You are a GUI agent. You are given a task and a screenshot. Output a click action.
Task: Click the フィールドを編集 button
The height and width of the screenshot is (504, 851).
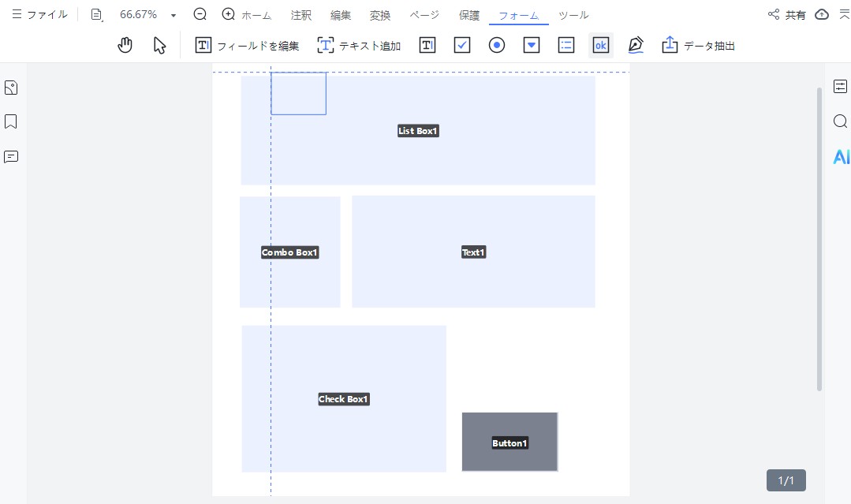click(247, 46)
